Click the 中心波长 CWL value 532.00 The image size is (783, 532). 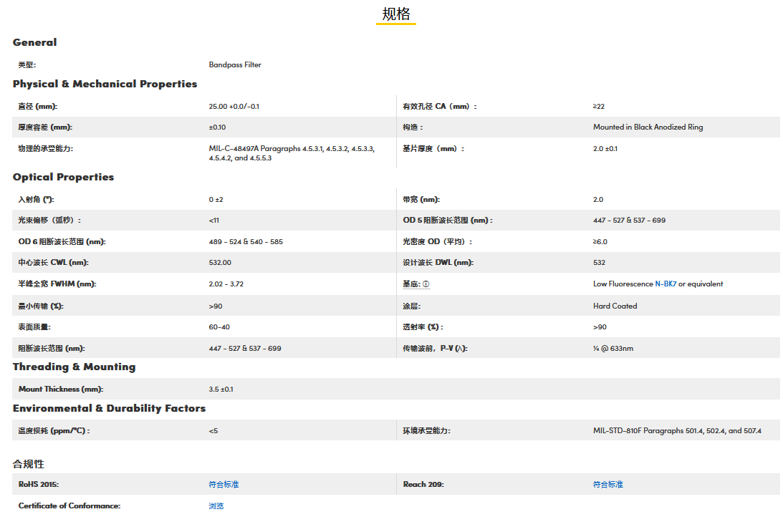coord(220,263)
